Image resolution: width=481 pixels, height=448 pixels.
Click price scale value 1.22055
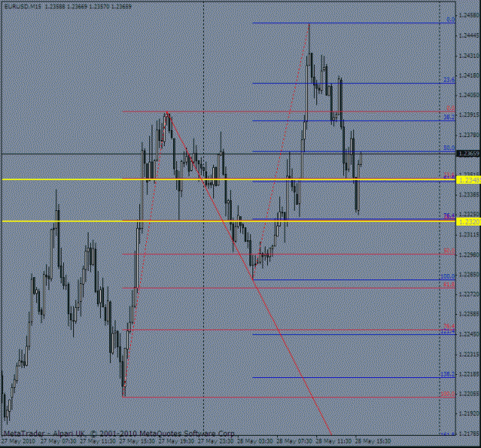(469, 393)
